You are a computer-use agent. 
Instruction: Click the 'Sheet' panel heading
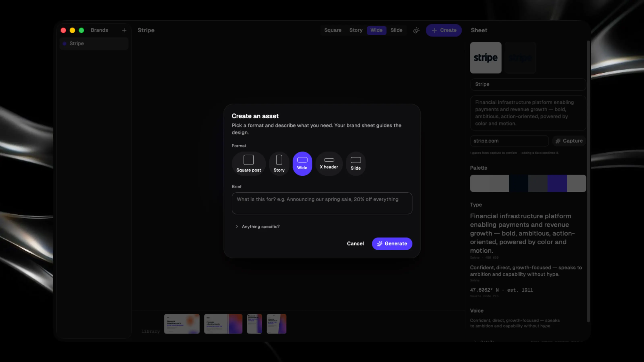(x=479, y=30)
